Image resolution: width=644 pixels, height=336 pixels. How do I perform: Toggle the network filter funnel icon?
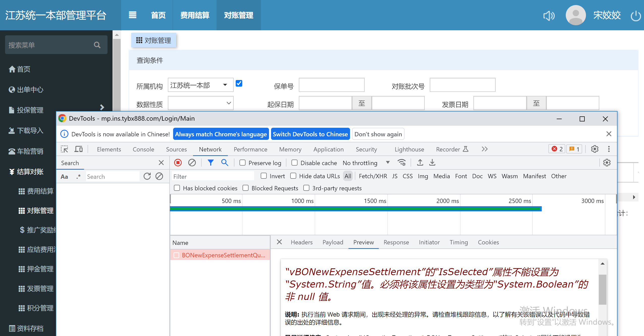[210, 163]
